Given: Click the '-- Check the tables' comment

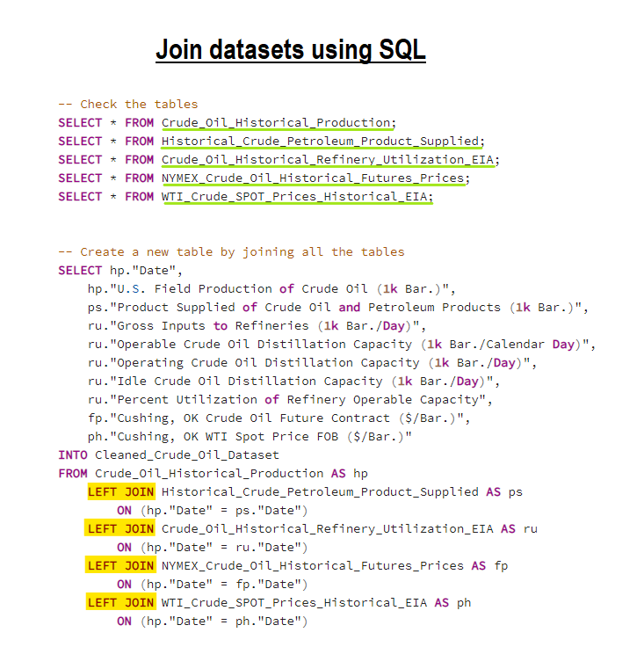Looking at the screenshot, I should [x=128, y=104].
